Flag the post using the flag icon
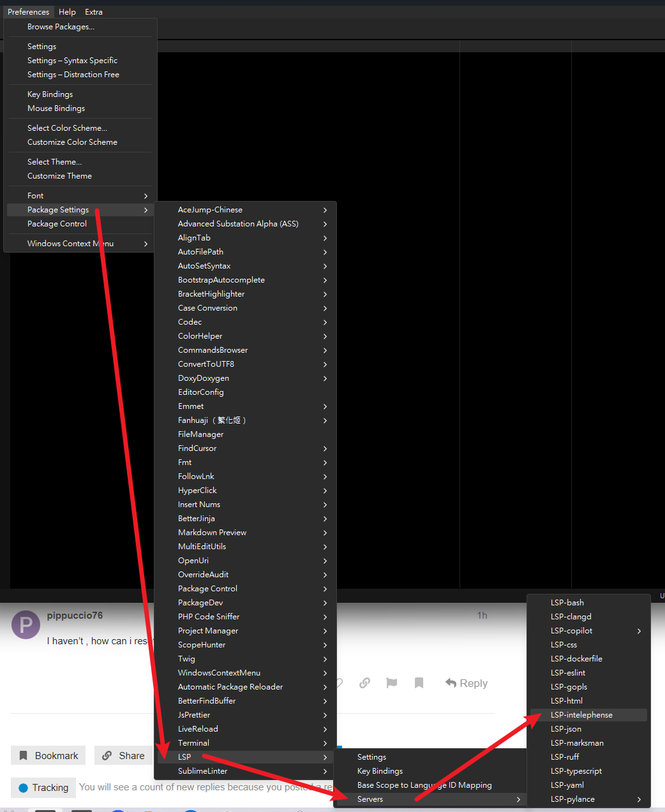This screenshot has width=665, height=812. [x=392, y=683]
